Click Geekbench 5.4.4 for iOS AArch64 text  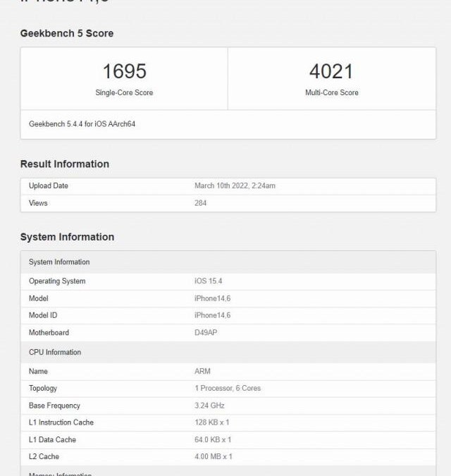[x=82, y=124]
